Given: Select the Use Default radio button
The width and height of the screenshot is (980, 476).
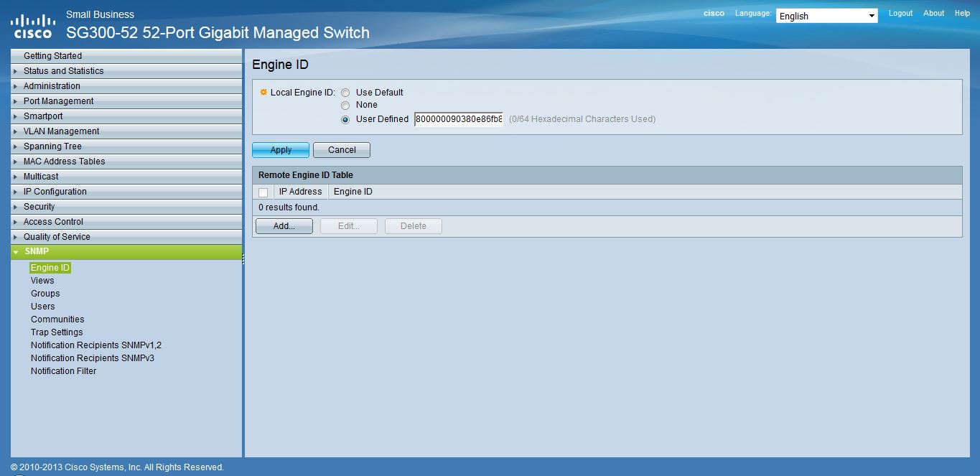Looking at the screenshot, I should point(346,93).
